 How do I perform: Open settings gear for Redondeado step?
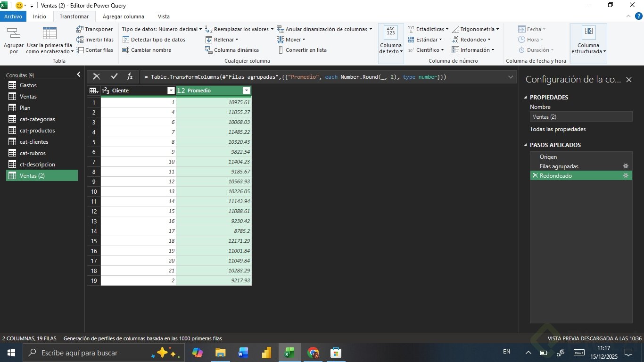626,176
